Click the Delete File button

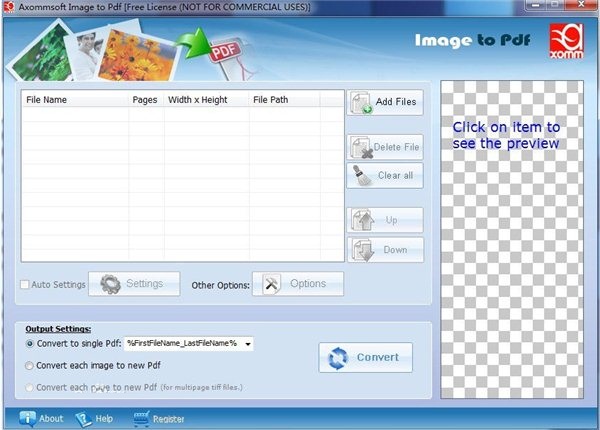tap(385, 147)
